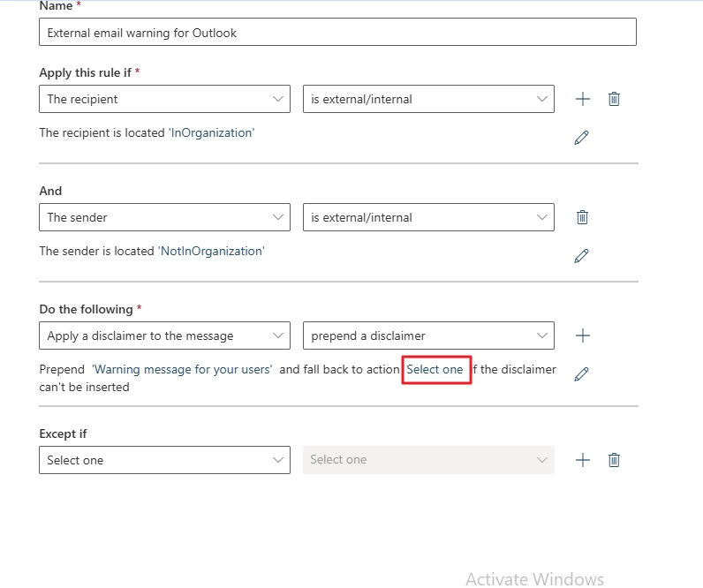Select the fallback action 'Select one' link
The image size is (703, 588).
tap(435, 369)
